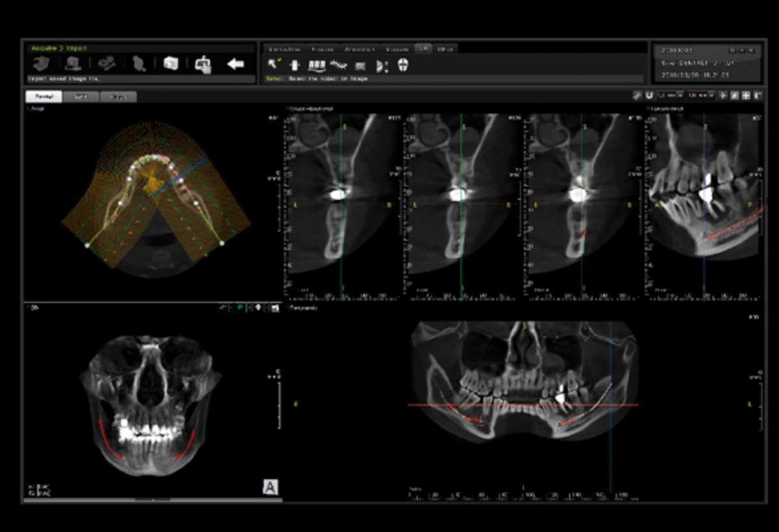The height and width of the screenshot is (532, 779).
Task: Switch to the MPR view tab
Action: (81, 97)
